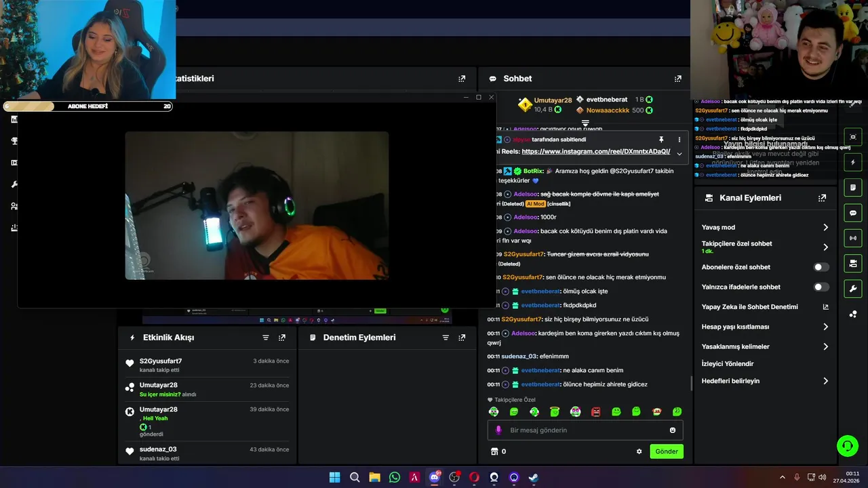This screenshot has width=868, height=488.
Task: Click the three-dots cluster sidebar icon
Action: (x=852, y=314)
